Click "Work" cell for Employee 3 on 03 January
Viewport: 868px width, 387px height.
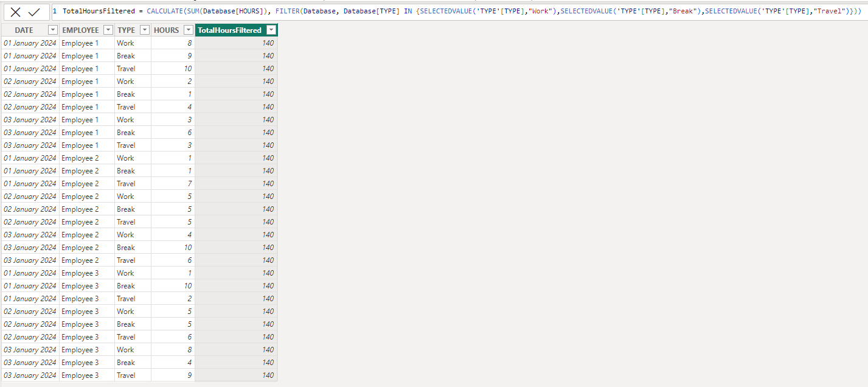[x=133, y=350]
